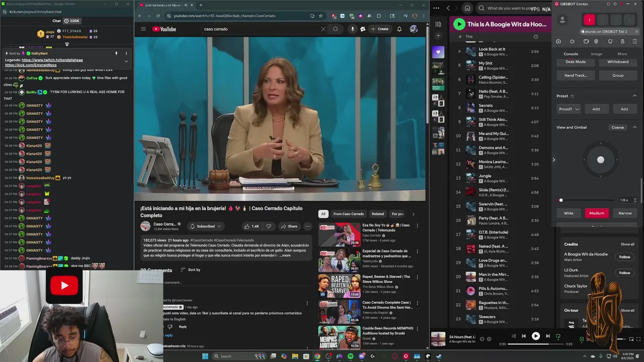The height and width of the screenshot is (362, 644).
Task: Click Spotify song progress bar
Action: coord(535,344)
